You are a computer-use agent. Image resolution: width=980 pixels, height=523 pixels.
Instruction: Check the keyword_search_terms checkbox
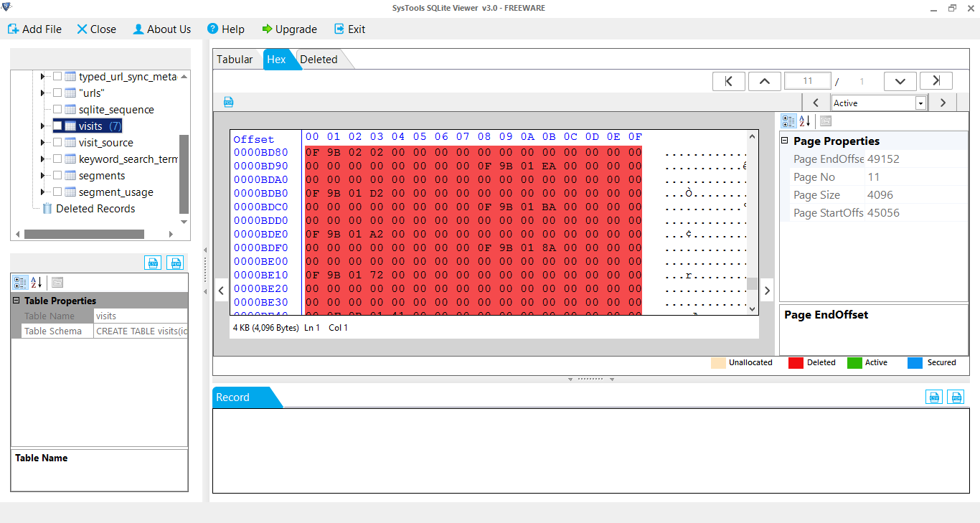(x=57, y=159)
